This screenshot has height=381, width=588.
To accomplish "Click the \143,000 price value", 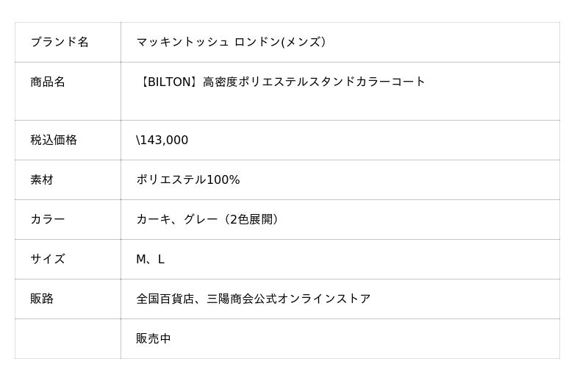I will (162, 140).
